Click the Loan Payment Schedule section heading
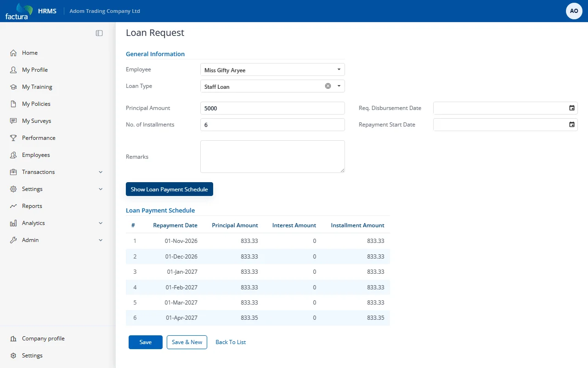The width and height of the screenshot is (588, 368). [x=160, y=210]
